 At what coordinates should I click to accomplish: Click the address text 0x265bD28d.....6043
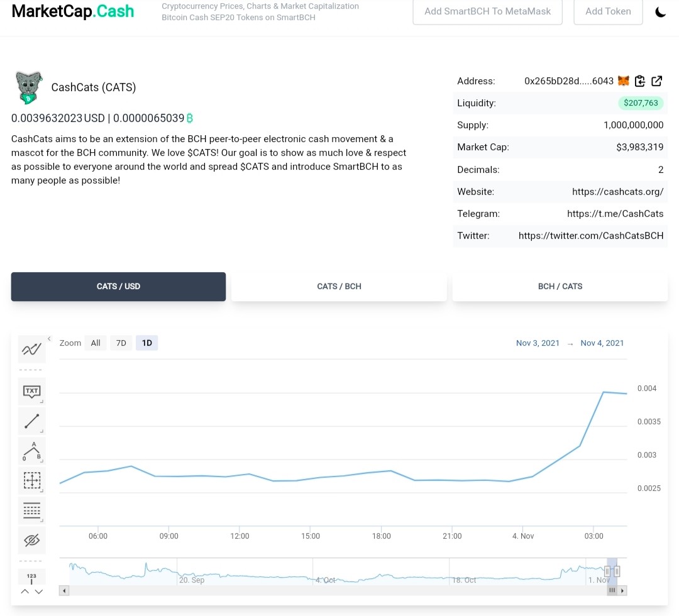click(x=568, y=81)
